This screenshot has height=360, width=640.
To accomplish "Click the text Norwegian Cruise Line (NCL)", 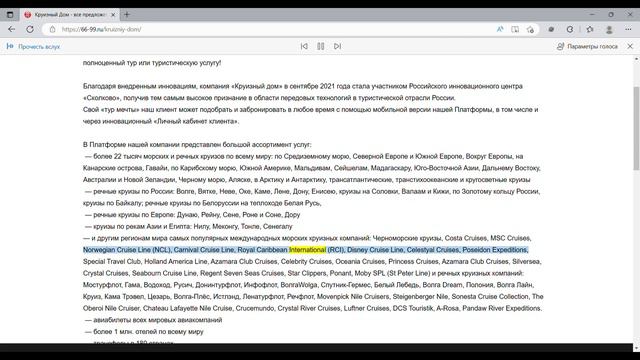I will pyautogui.click(x=127, y=250).
